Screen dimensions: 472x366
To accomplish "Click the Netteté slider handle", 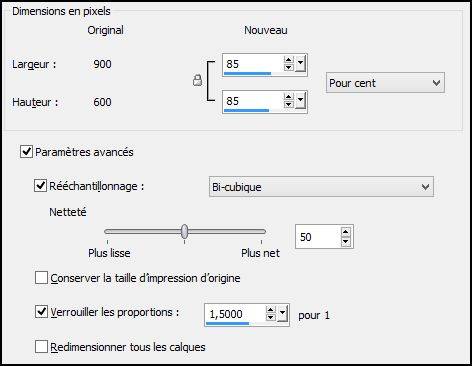I will point(185,231).
